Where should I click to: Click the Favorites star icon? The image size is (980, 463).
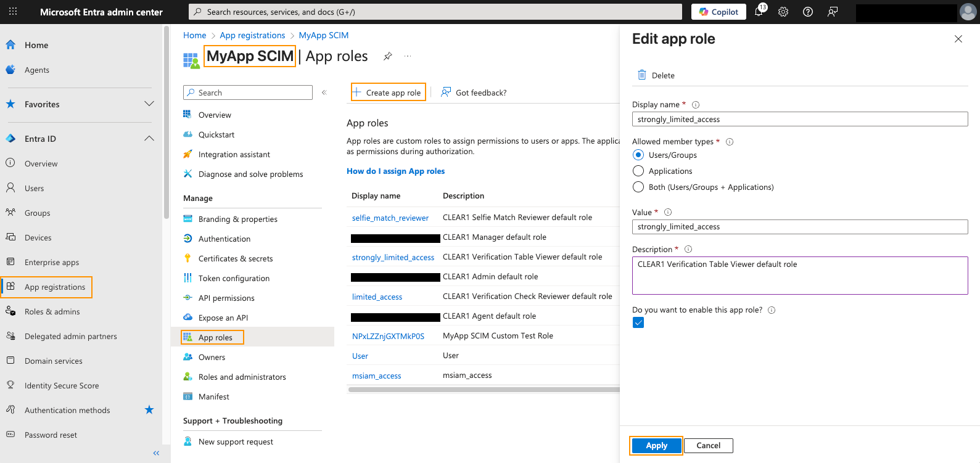pyautogui.click(x=10, y=104)
